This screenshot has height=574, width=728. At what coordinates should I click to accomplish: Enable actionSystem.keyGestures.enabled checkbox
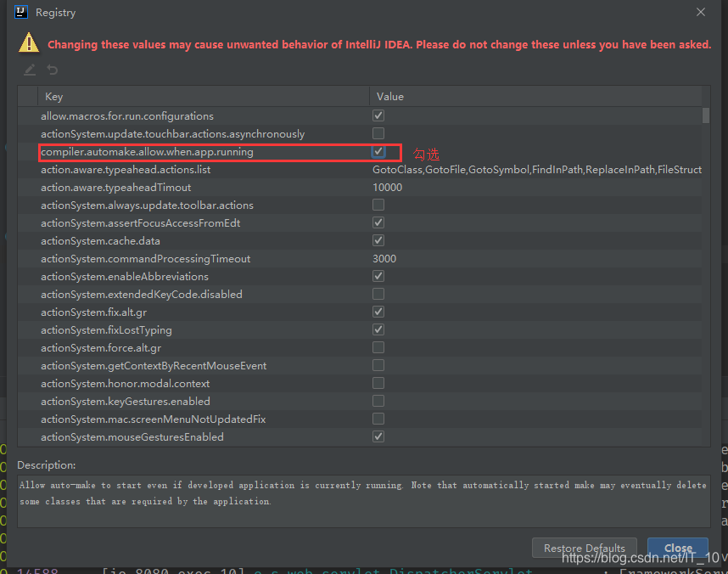(x=378, y=401)
